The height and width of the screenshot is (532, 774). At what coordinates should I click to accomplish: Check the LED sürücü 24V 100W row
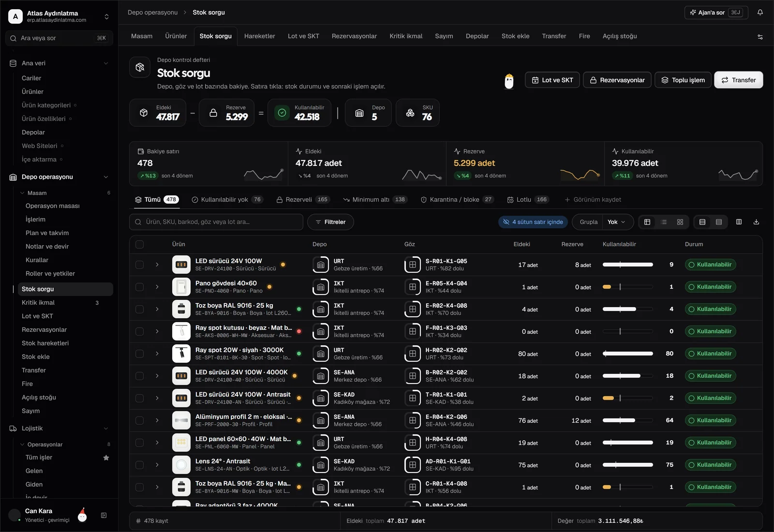[140, 265]
